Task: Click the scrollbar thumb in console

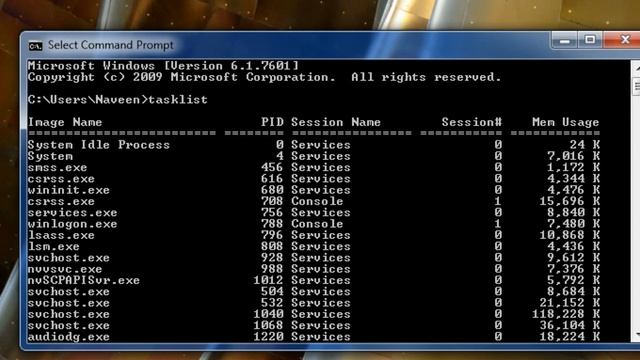Action: (x=636, y=87)
